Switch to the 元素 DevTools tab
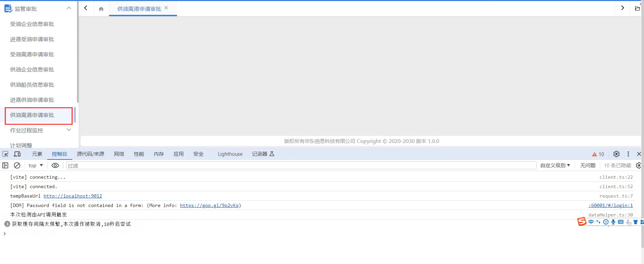Screen dimensions: 644x264 click(x=37, y=154)
